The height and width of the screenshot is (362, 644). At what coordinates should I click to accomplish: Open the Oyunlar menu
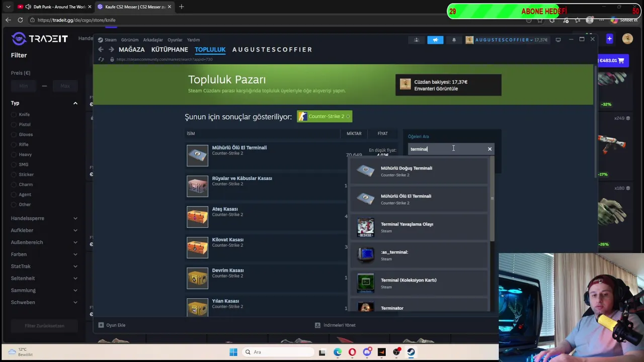click(175, 40)
